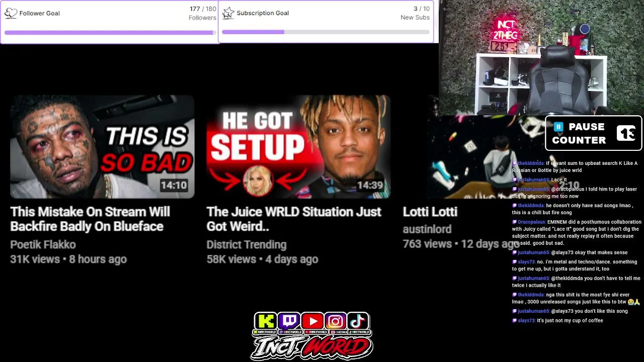Click the Subscription Goal progress bar
Image resolution: width=644 pixels, height=362 pixels.
[x=326, y=32]
